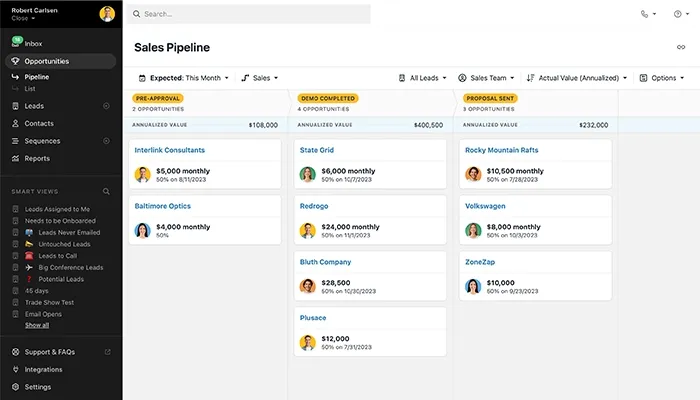Image resolution: width=700 pixels, height=400 pixels.
Task: Click the phone call icon in top bar
Action: (645, 14)
